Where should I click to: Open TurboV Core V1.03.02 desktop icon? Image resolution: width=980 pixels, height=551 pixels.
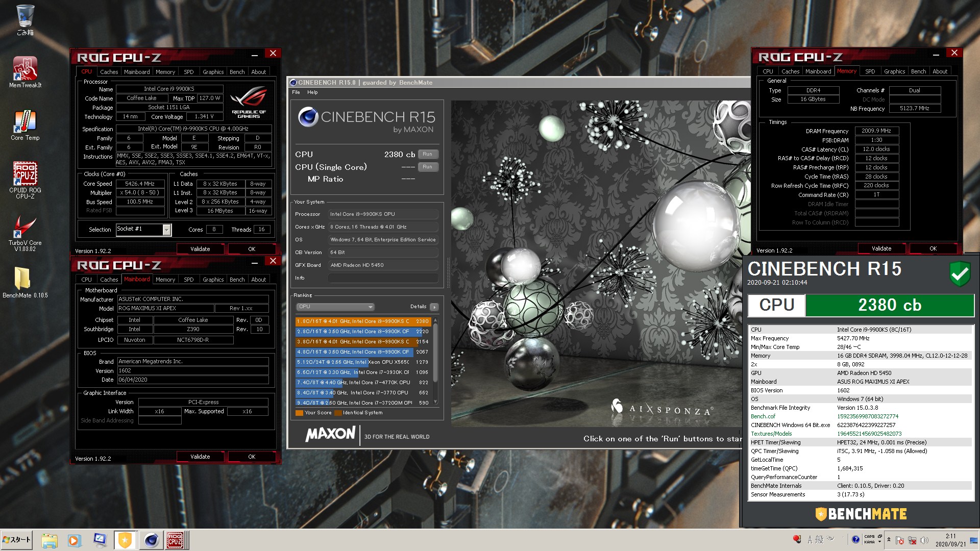click(x=25, y=234)
